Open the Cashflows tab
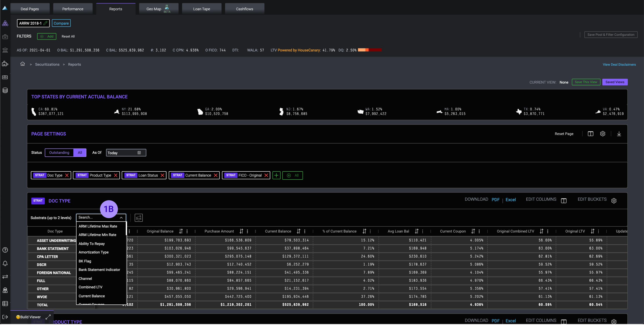Image resolution: width=644 pixels, height=325 pixels. [x=244, y=9]
